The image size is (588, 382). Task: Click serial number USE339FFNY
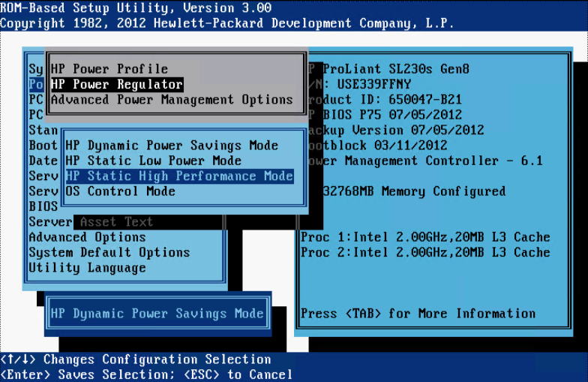pos(373,84)
